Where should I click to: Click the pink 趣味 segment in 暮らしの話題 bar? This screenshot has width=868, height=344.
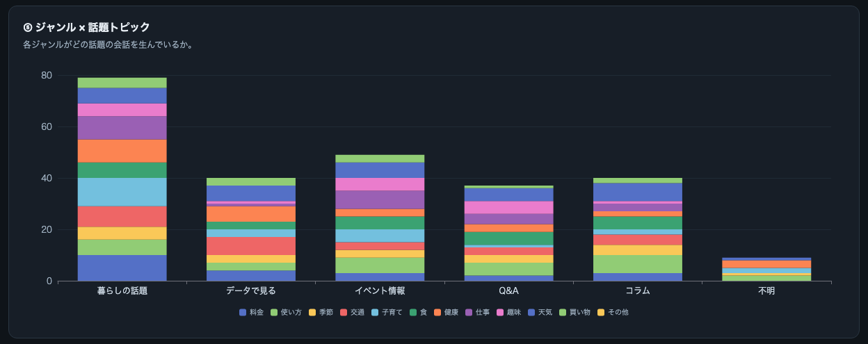122,110
